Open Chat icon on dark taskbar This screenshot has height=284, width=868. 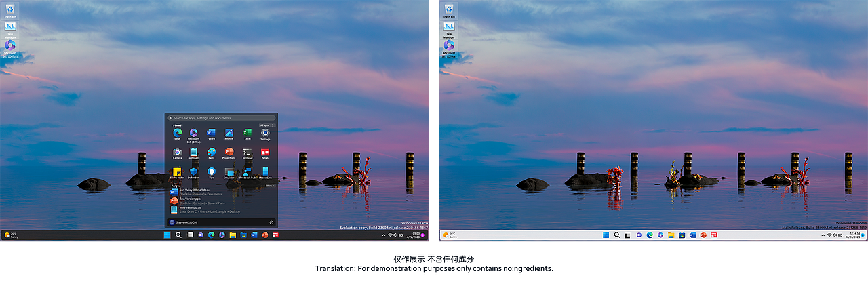[x=201, y=235]
